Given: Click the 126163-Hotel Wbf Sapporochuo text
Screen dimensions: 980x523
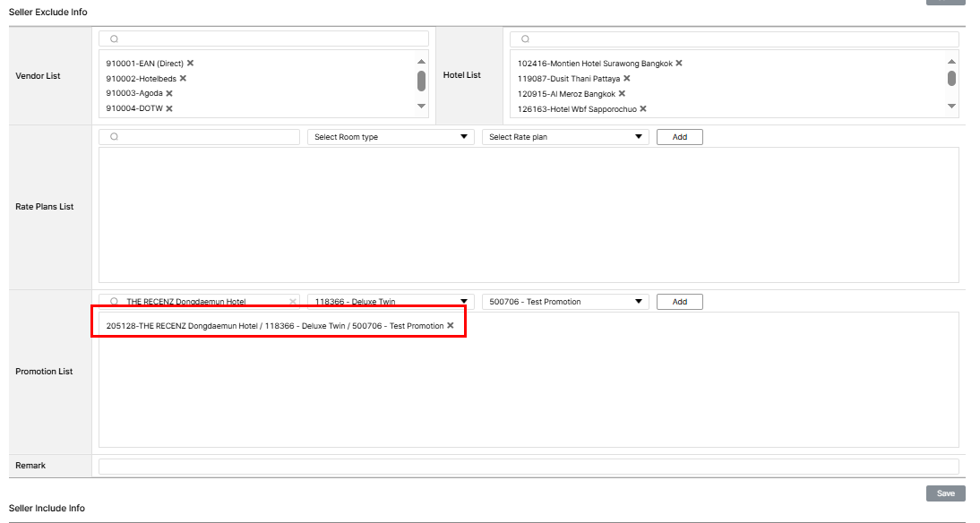Looking at the screenshot, I should [x=577, y=108].
